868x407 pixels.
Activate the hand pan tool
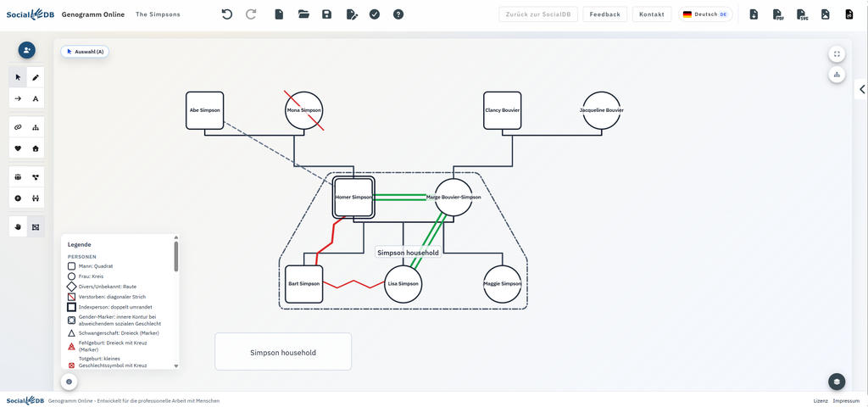18,226
